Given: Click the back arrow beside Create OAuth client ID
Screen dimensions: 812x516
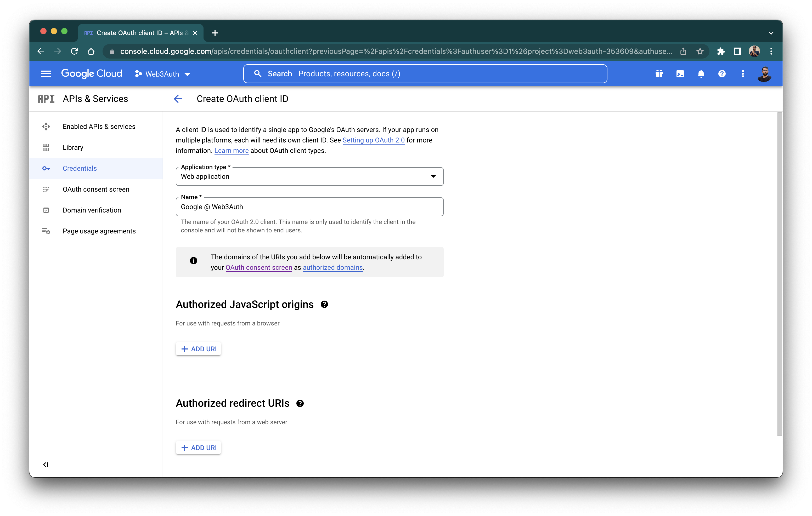Looking at the screenshot, I should 178,99.
